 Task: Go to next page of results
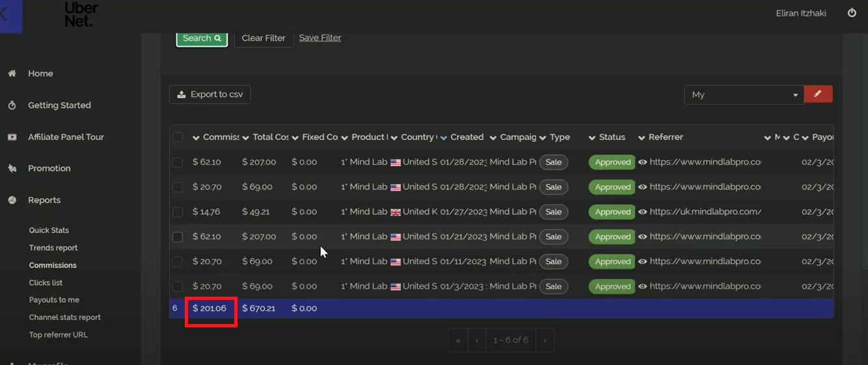(545, 340)
